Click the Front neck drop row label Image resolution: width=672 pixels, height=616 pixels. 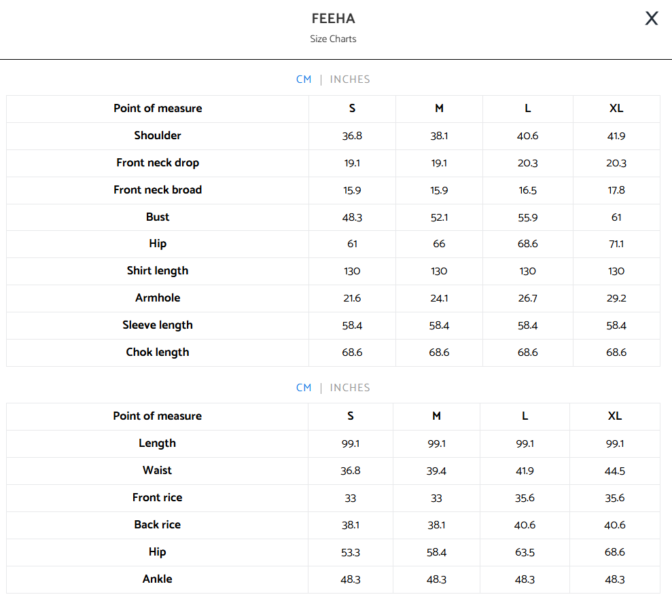click(x=158, y=163)
